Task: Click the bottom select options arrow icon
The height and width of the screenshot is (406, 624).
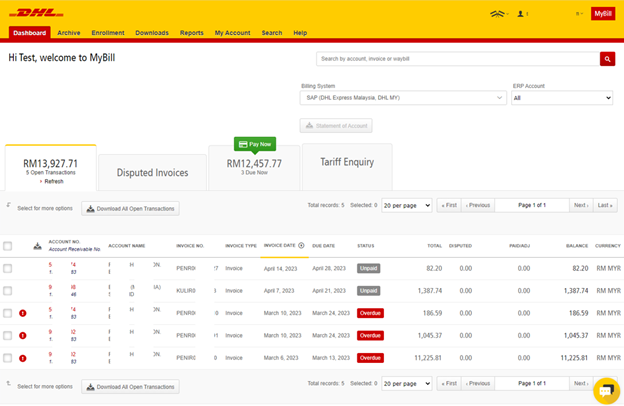Action: coord(8,383)
